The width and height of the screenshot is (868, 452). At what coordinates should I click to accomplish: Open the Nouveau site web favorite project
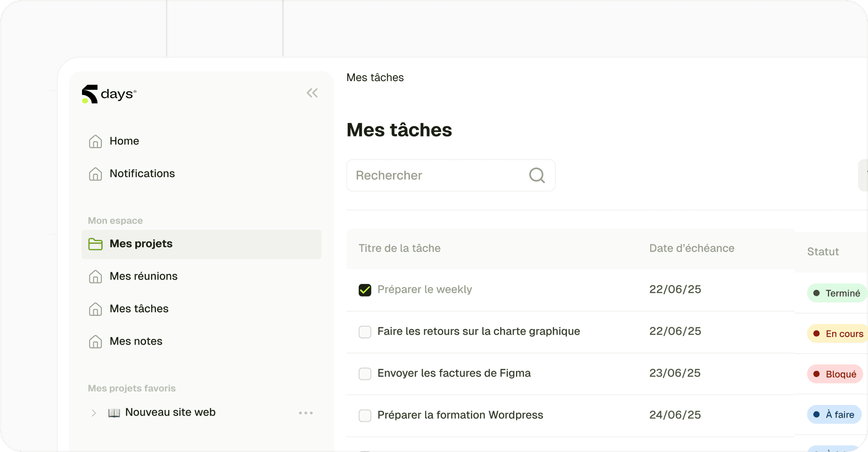(x=171, y=412)
